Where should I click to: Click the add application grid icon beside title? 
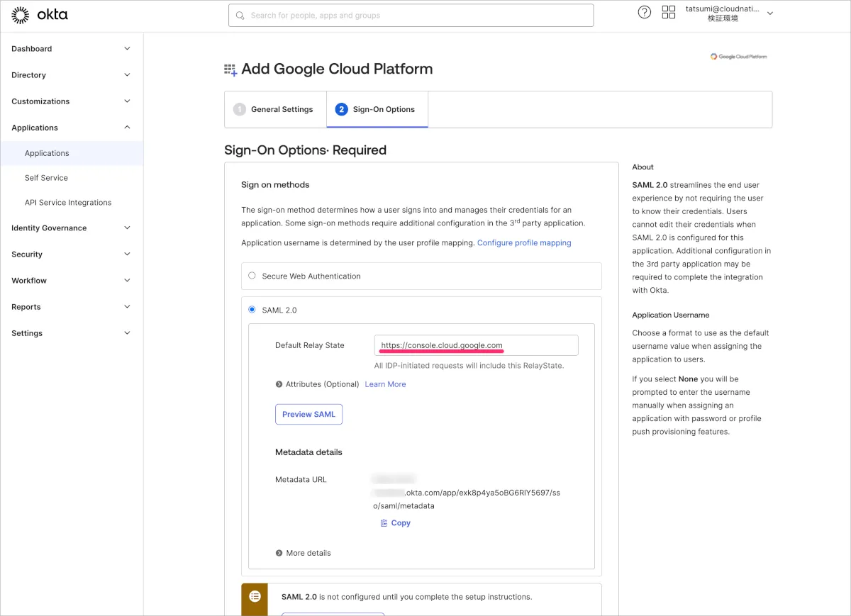[x=230, y=69]
